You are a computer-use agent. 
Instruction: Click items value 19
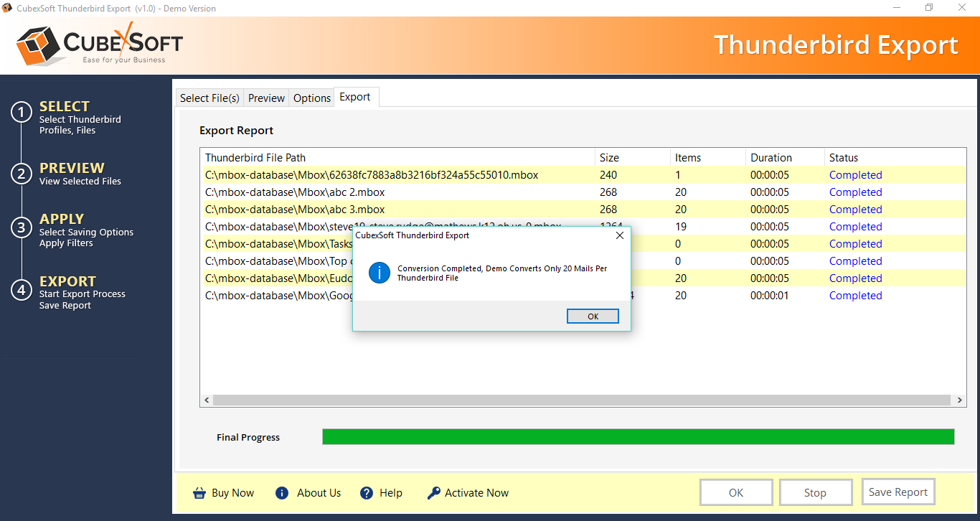pos(681,227)
